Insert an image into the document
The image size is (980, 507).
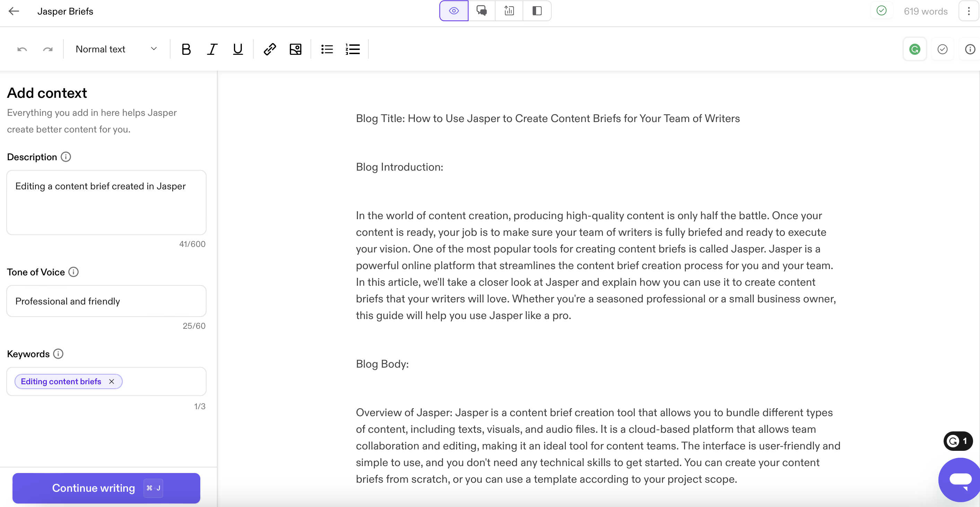[x=296, y=49]
